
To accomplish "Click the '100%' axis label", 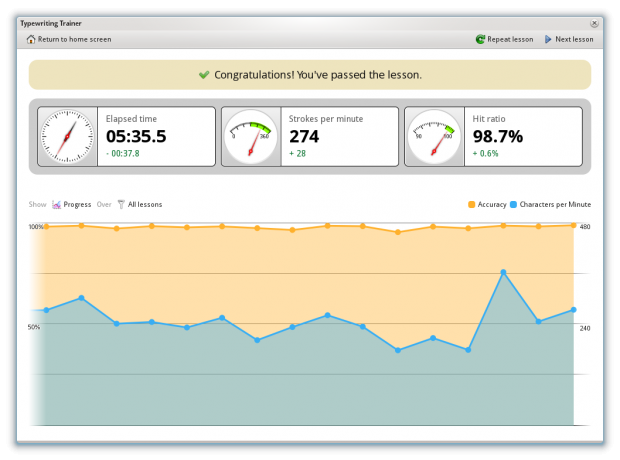I will pyautogui.click(x=36, y=227).
